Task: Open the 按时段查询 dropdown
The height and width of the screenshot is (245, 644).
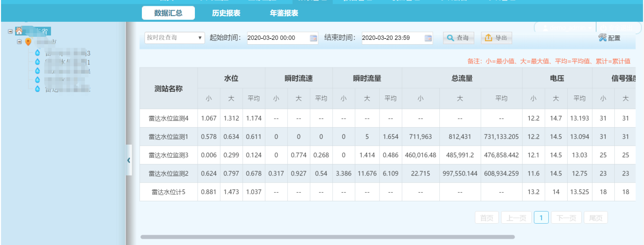Action: click(175, 38)
